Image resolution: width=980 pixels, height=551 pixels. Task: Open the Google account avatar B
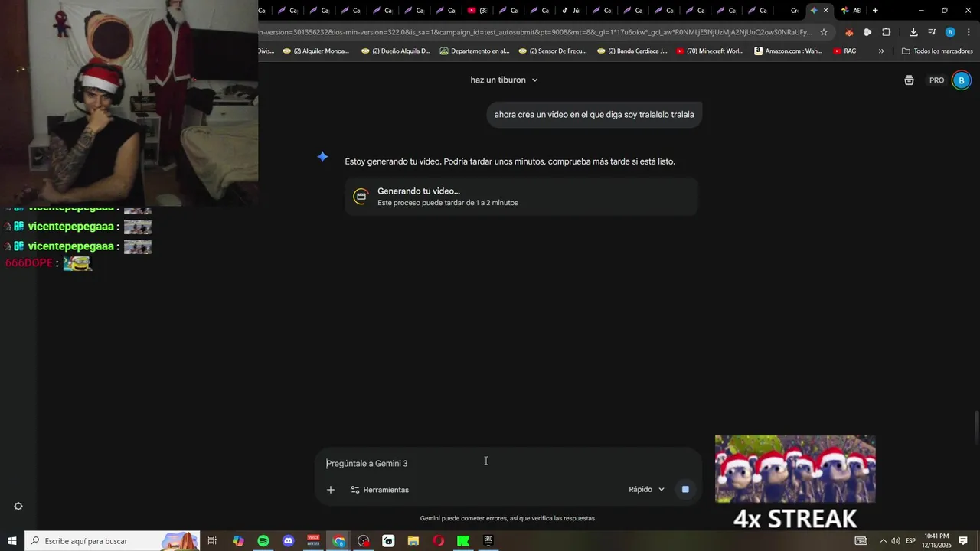pos(962,80)
